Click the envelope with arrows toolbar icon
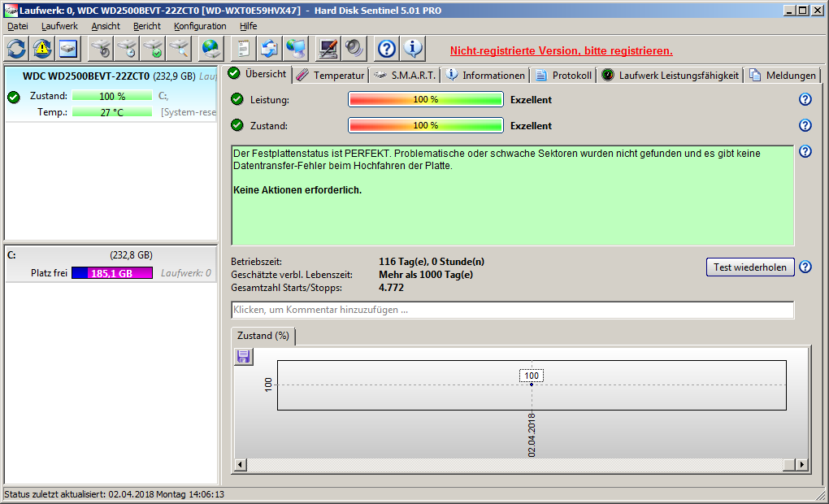The width and height of the screenshot is (829, 504). (270, 49)
